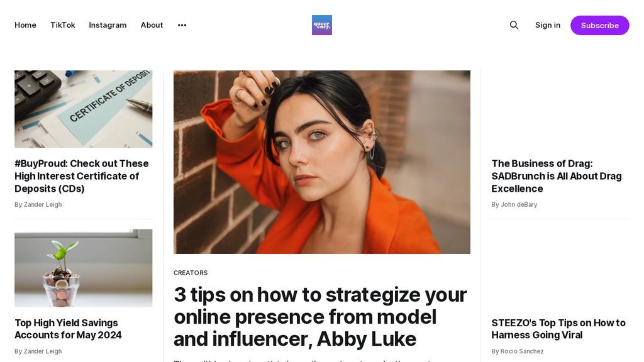Open the Instagram navigation link

click(x=108, y=25)
